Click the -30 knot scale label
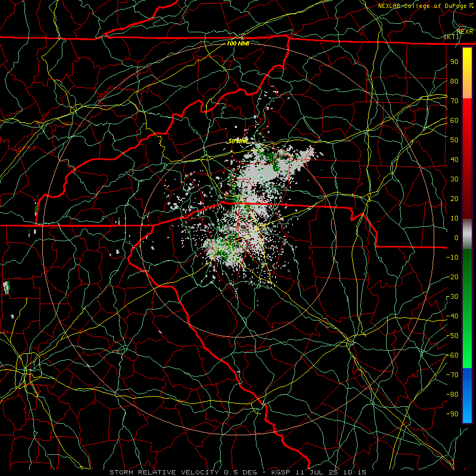This screenshot has height=476, width=476. pyautogui.click(x=452, y=297)
